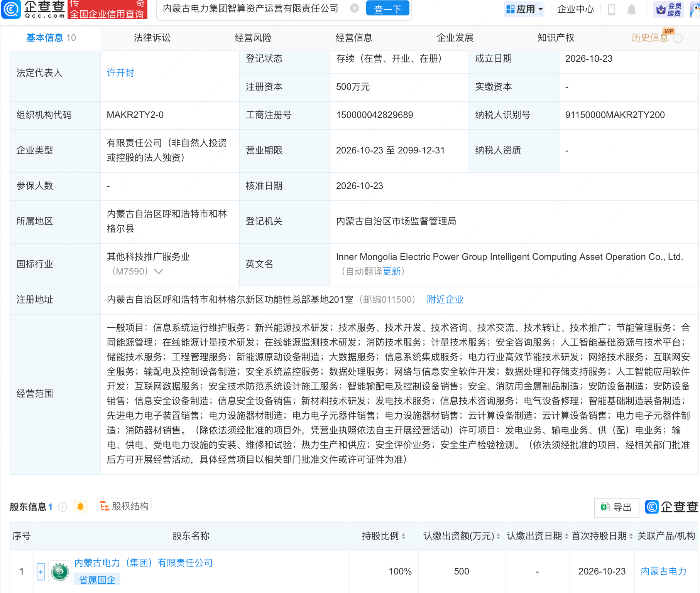
Task: Switch to 法律诉讼 tab
Action: pyautogui.click(x=152, y=38)
